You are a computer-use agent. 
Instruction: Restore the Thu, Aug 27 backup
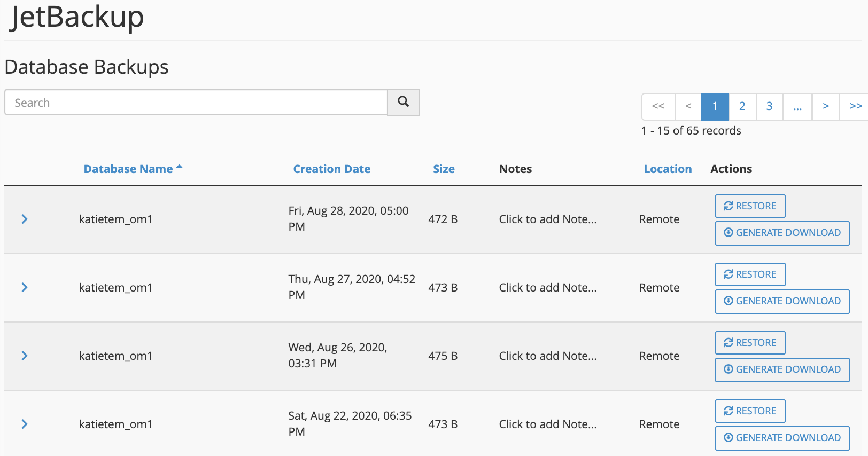pyautogui.click(x=750, y=274)
